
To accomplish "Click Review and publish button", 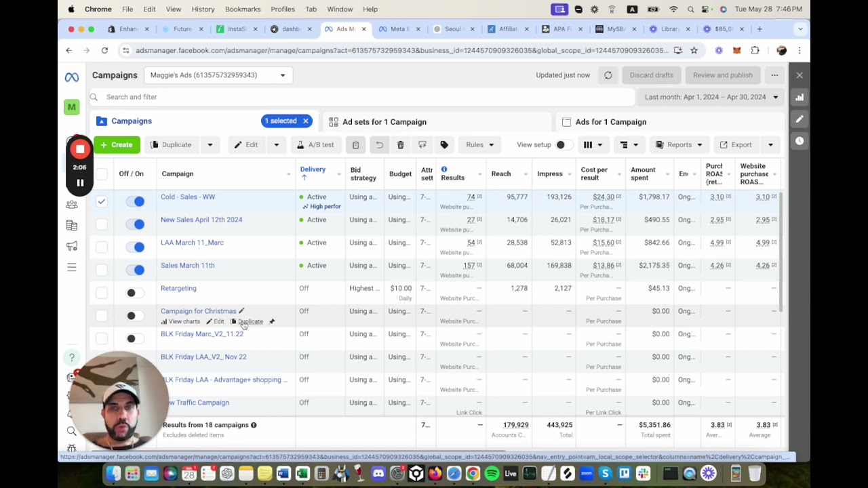I will [722, 75].
